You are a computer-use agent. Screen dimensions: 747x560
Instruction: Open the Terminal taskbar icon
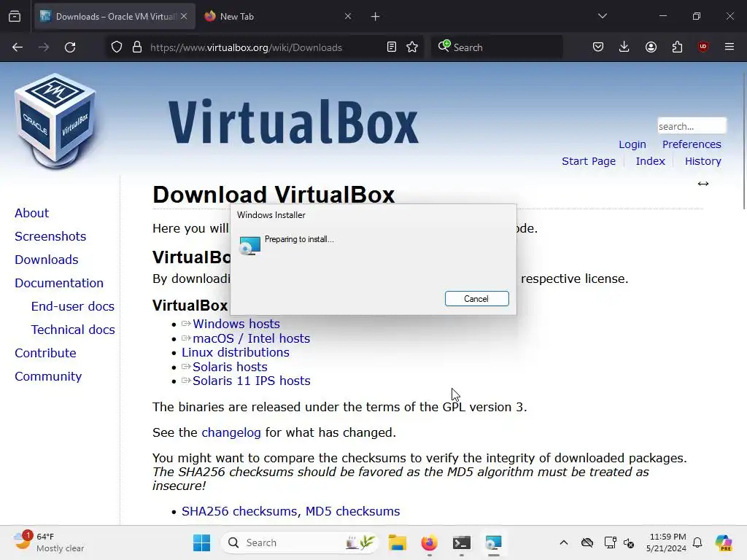461,542
